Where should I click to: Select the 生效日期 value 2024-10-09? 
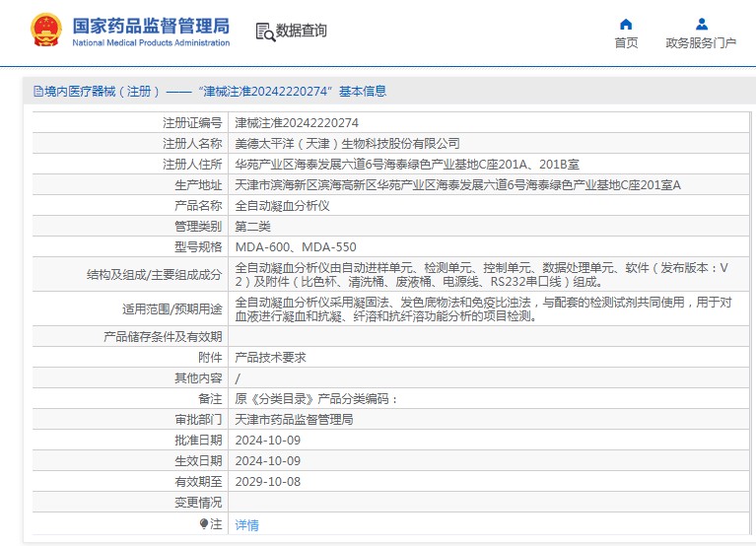pos(267,461)
